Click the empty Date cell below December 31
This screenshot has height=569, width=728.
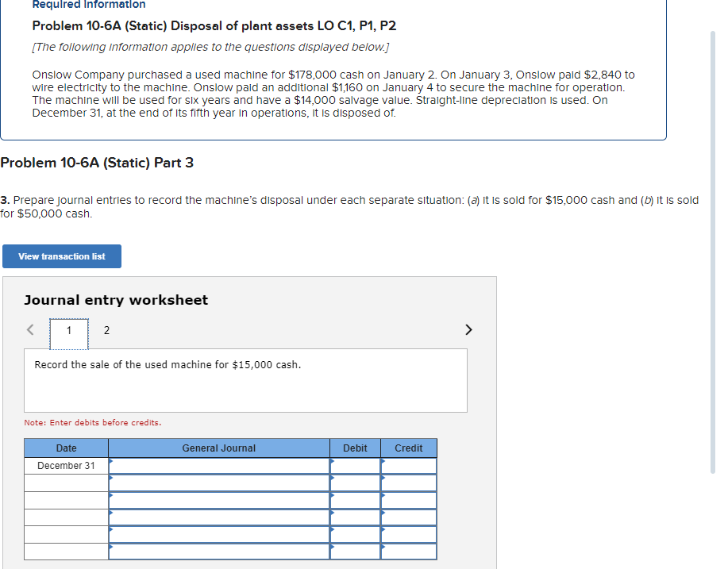click(67, 482)
